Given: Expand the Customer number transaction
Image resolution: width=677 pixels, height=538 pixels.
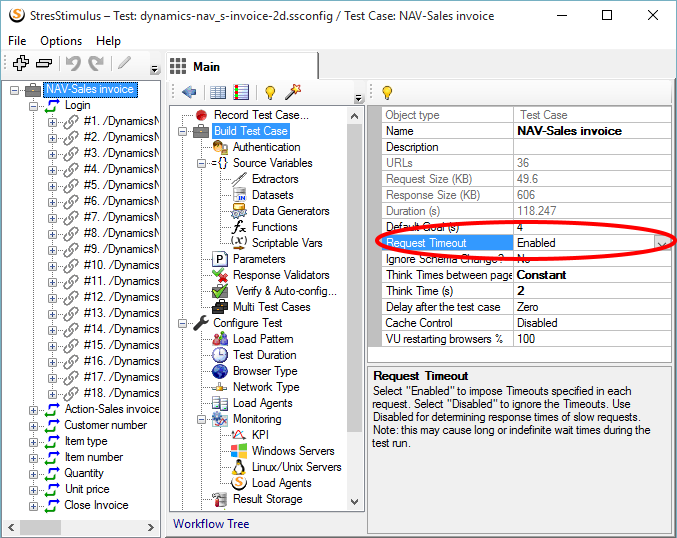Looking at the screenshot, I should [33, 426].
